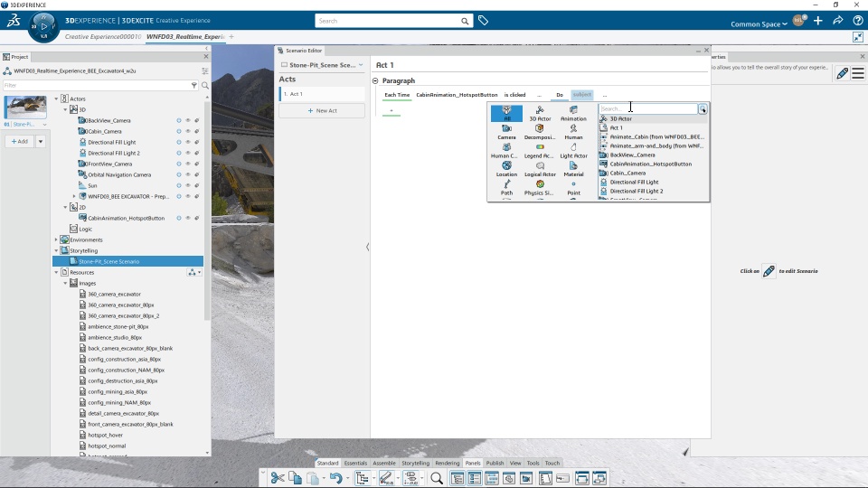Collapse the 3D tree node
This screenshot has height=488, width=868.
pyautogui.click(x=65, y=109)
